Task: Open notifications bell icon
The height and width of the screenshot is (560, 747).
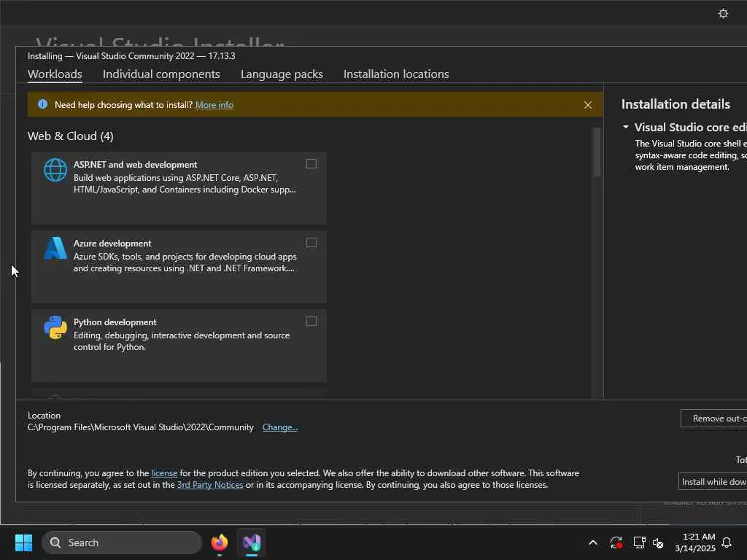Action: coord(727,542)
